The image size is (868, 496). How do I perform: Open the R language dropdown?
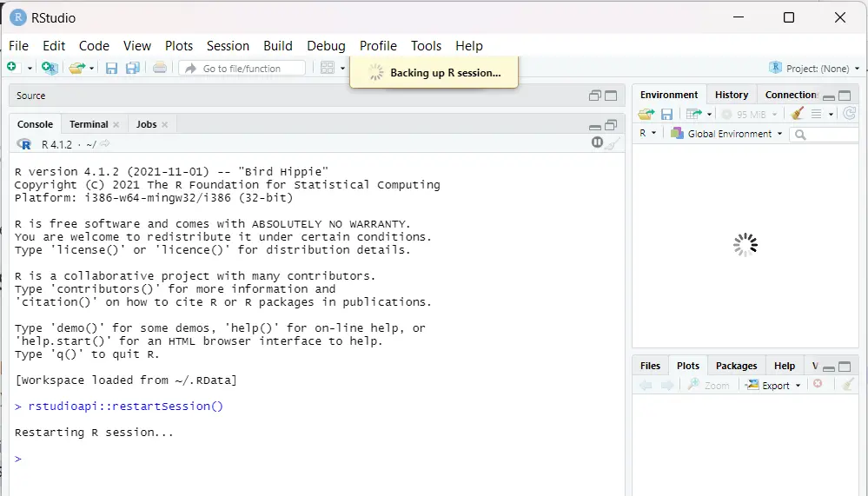pyautogui.click(x=647, y=134)
